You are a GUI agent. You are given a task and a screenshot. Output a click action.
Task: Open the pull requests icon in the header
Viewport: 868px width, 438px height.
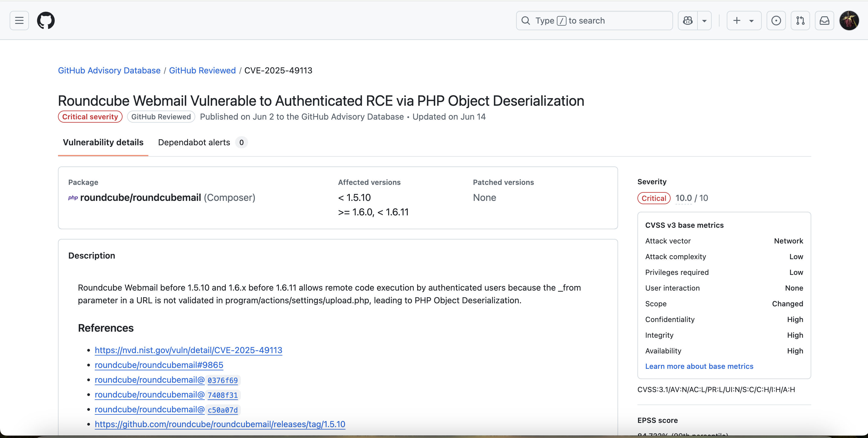pos(800,21)
